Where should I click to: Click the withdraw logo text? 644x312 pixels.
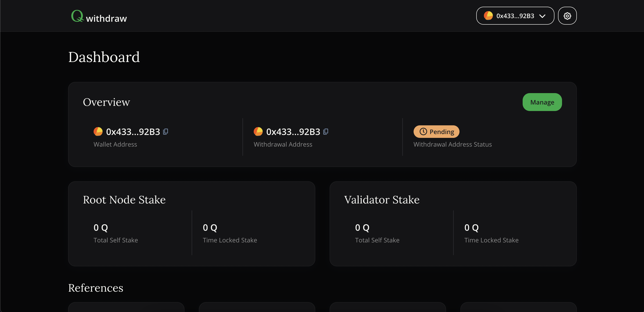107,19
